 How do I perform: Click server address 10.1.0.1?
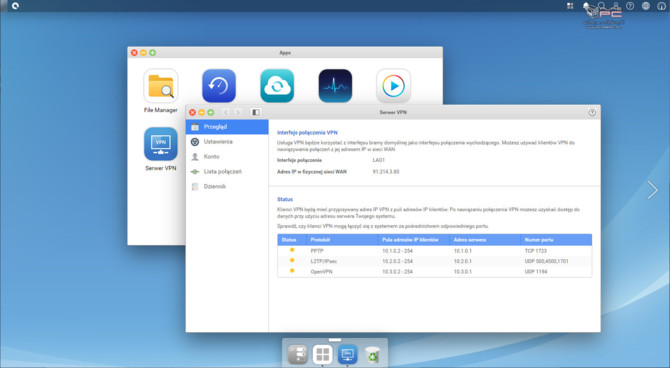(x=463, y=251)
